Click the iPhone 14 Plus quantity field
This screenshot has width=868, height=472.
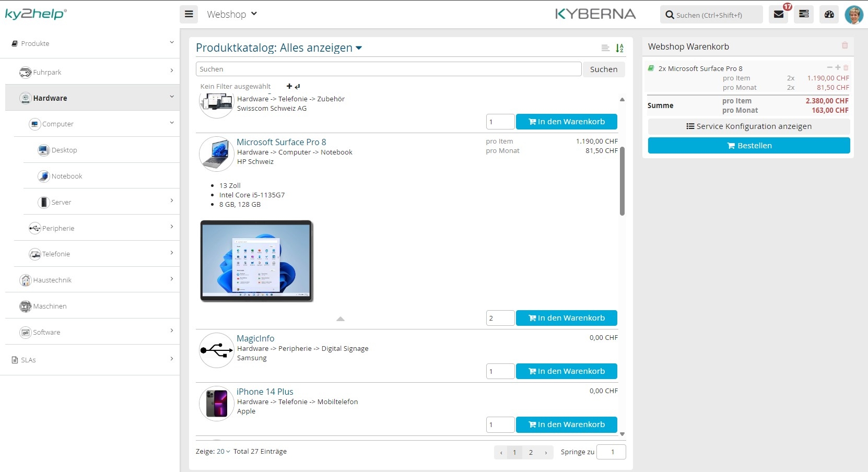point(500,424)
